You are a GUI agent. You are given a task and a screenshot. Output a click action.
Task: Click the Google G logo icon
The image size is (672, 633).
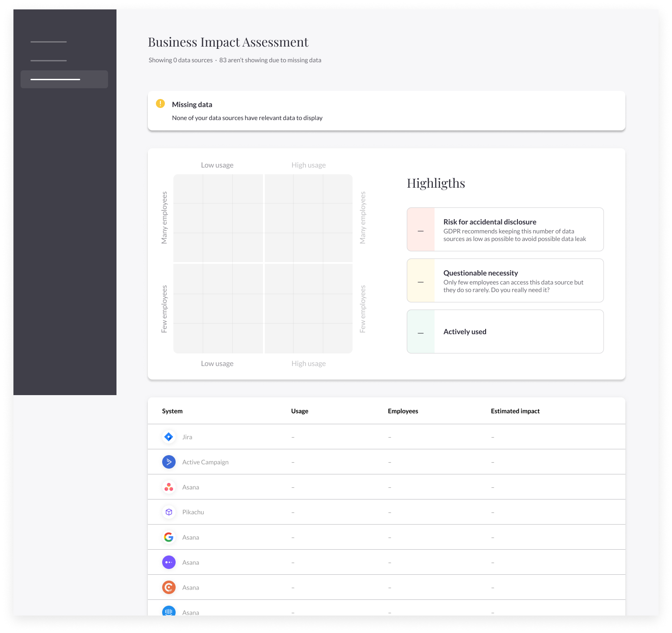pos(169,537)
